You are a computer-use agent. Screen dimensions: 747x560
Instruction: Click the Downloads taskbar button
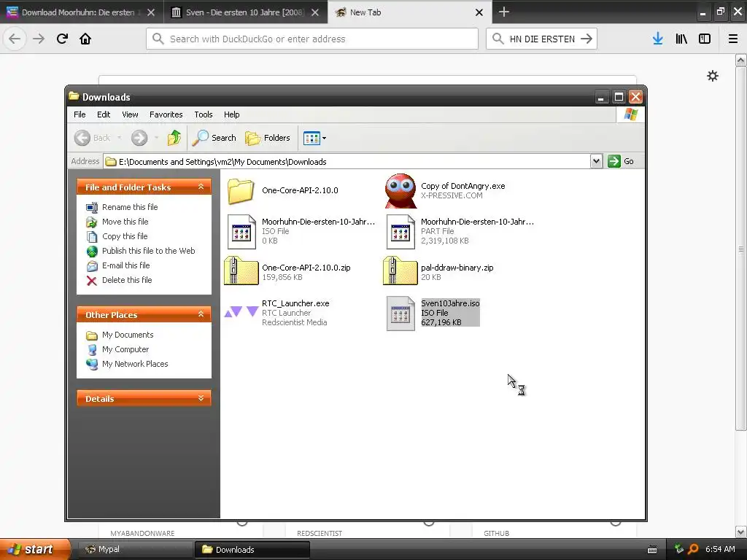252,549
